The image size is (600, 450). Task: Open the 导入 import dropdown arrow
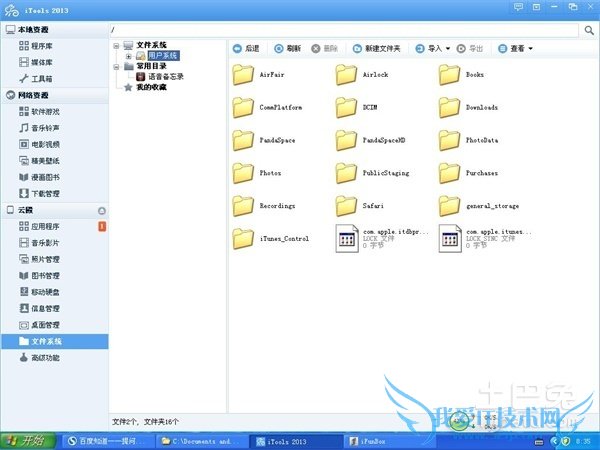pyautogui.click(x=448, y=49)
